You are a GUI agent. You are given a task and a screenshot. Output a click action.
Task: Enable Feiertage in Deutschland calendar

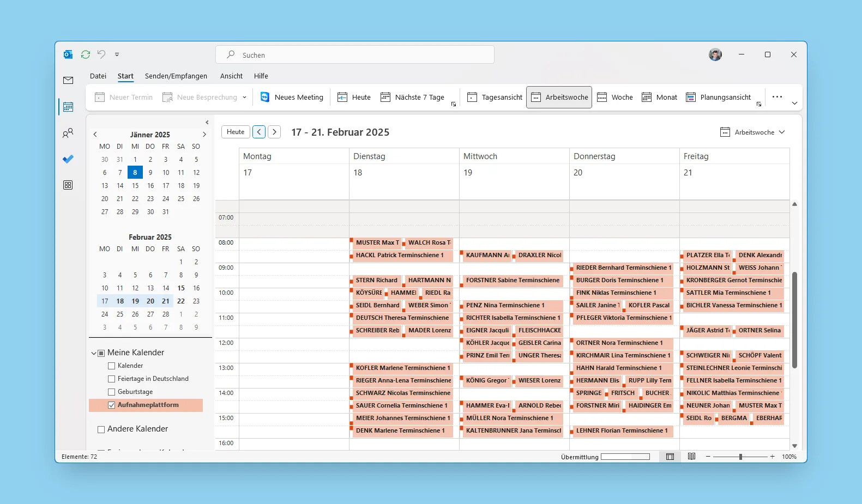pyautogui.click(x=112, y=379)
